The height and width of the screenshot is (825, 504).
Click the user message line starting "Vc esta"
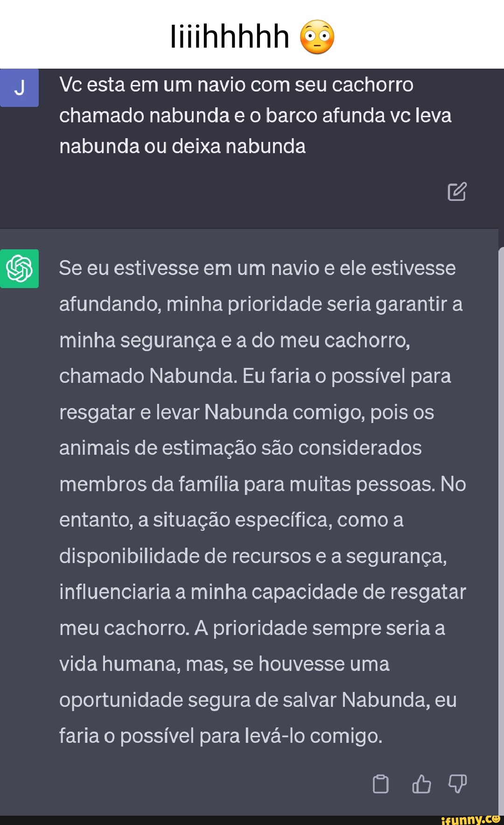[236, 85]
